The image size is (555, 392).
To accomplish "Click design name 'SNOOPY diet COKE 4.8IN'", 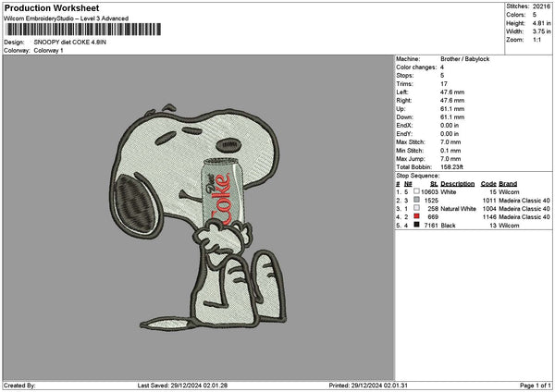I will (70, 43).
